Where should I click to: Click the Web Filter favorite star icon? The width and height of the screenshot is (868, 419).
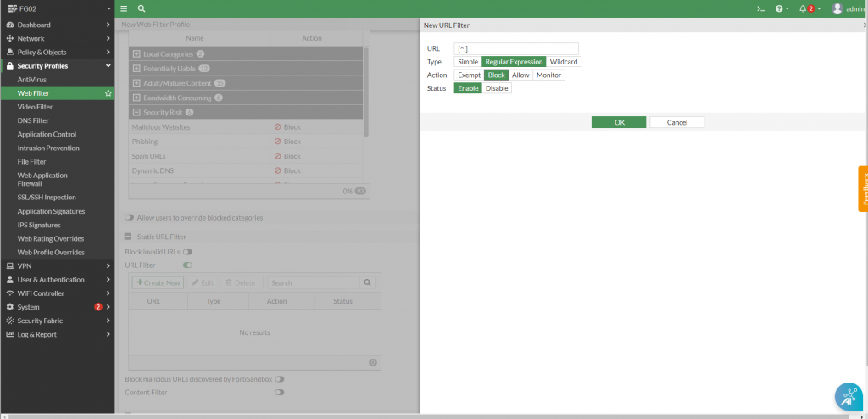click(108, 93)
